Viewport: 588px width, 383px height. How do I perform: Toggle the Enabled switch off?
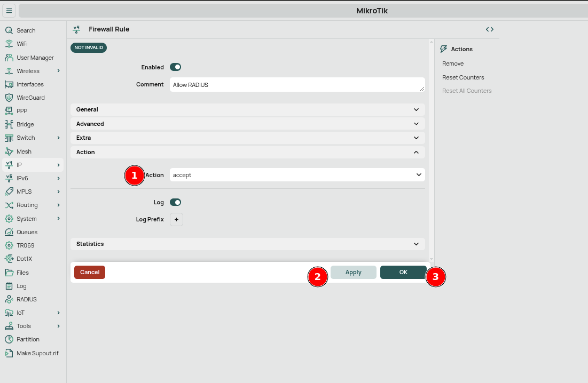tap(175, 67)
